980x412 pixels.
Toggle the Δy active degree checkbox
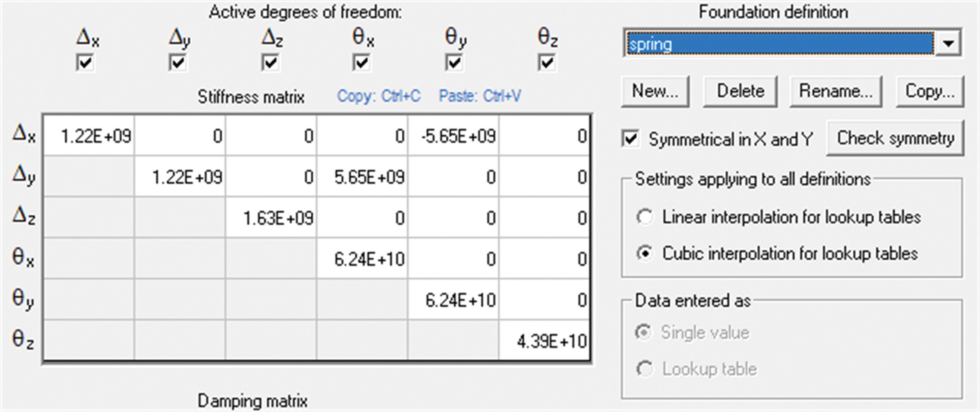pyautogui.click(x=178, y=63)
